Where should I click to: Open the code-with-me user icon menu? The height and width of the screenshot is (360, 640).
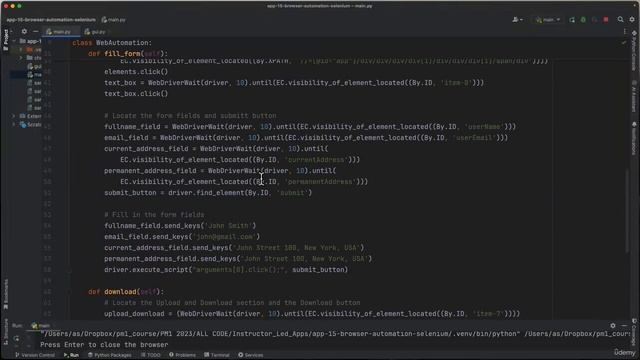517,20
